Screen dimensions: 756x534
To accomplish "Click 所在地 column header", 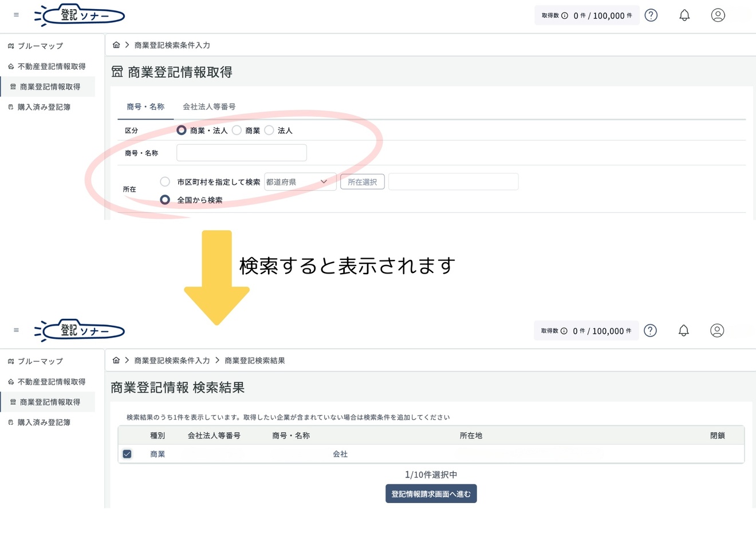I will pos(471,436).
